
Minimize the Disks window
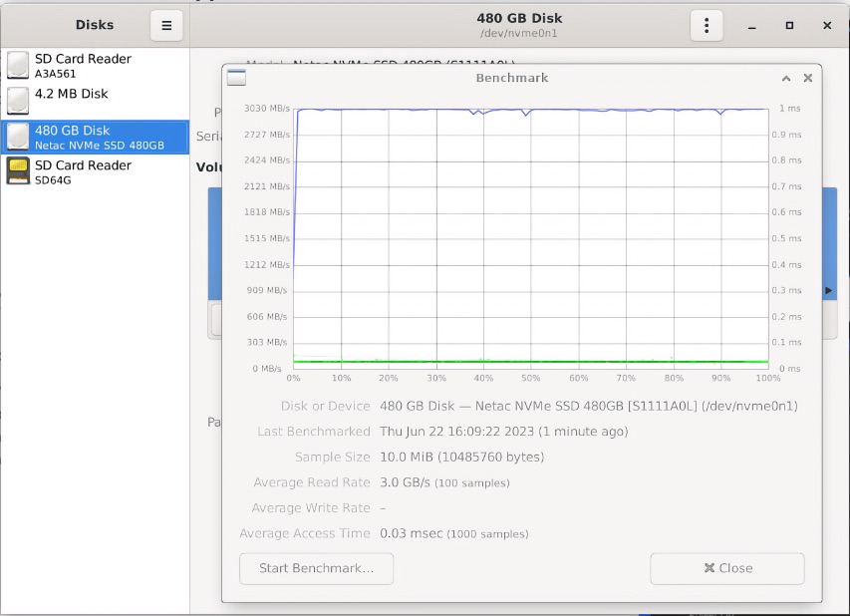pos(751,26)
